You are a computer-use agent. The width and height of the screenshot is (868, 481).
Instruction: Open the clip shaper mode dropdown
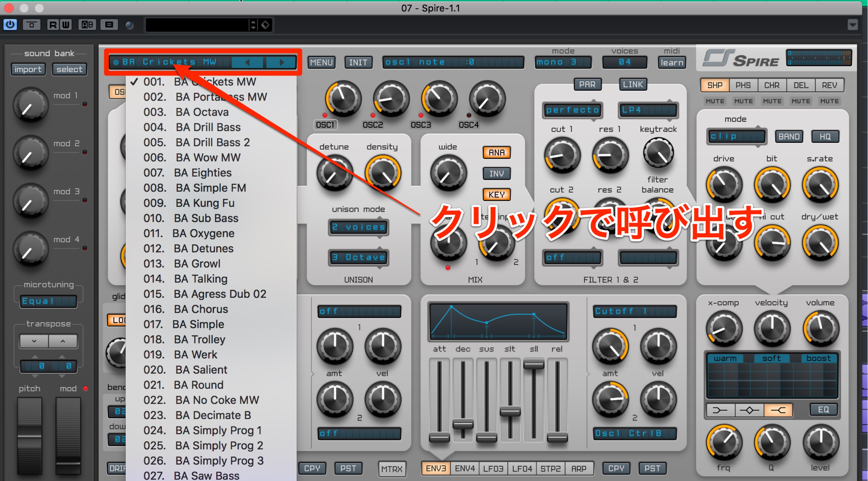(736, 136)
